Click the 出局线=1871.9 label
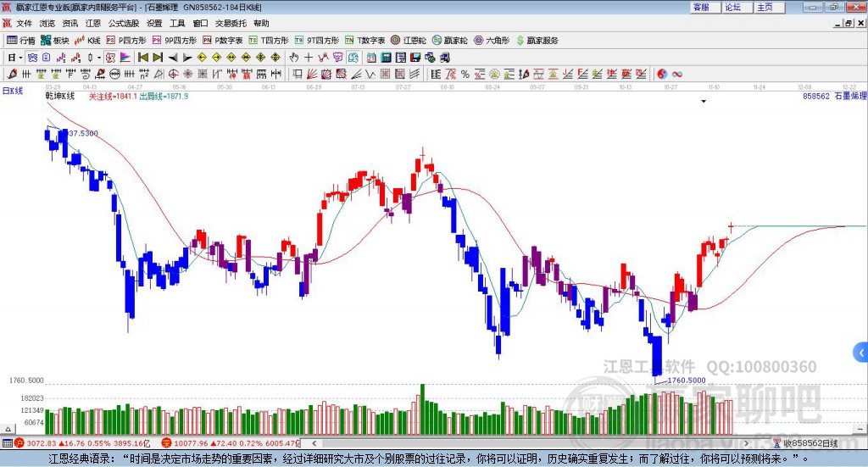868x467 pixels. (164, 97)
